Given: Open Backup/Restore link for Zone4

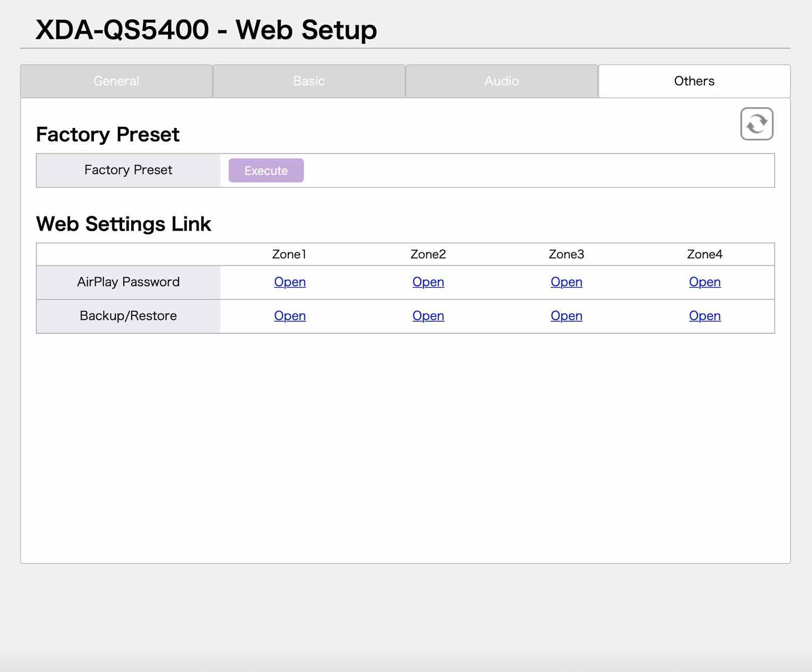Looking at the screenshot, I should (x=705, y=315).
